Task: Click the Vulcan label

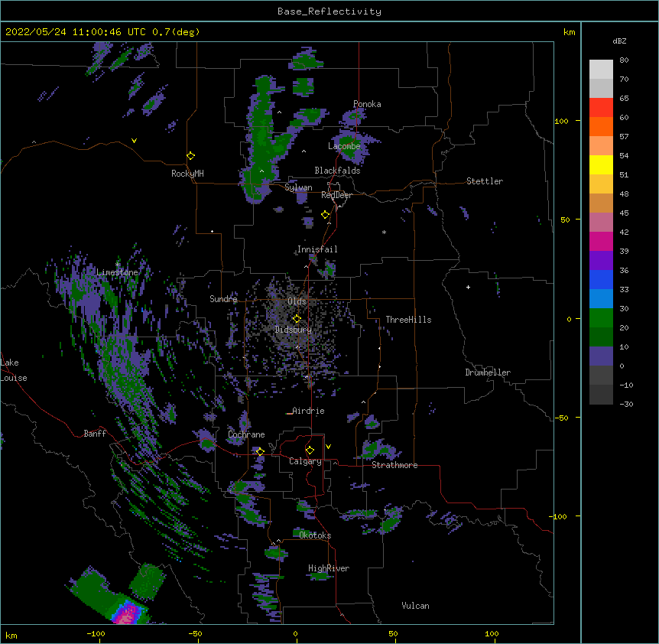Action: tap(415, 606)
